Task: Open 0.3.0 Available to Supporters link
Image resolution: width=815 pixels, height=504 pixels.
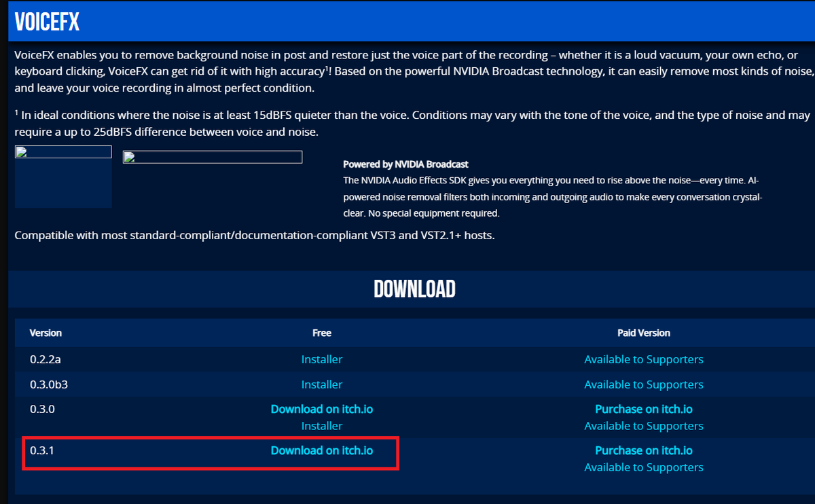Action: pyautogui.click(x=644, y=426)
